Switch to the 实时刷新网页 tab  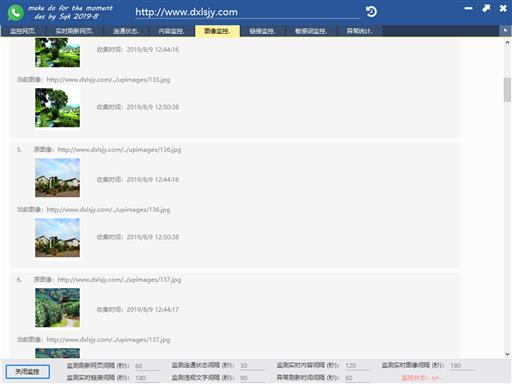pyautogui.click(x=74, y=31)
